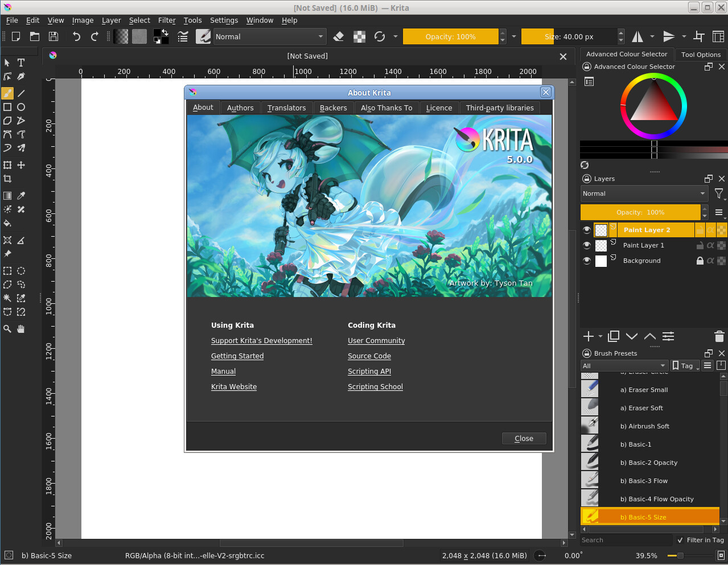The width and height of the screenshot is (728, 565).
Task: Open the Getting Started link
Action: pyautogui.click(x=237, y=356)
